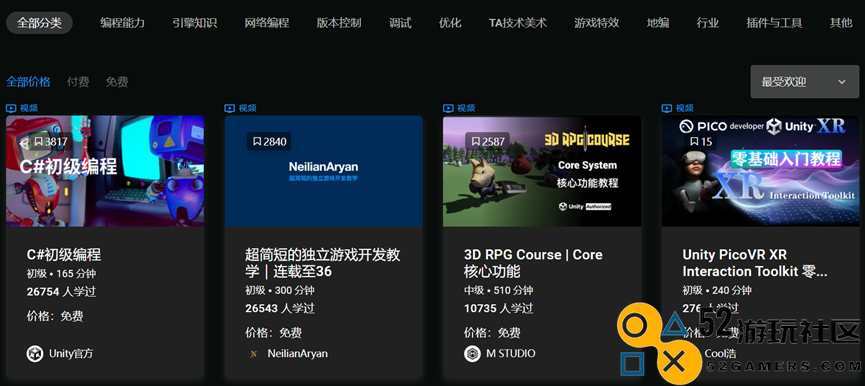Click video icon above C#初级编程 card
Viewport: 865px width, 386px height.
pos(11,108)
